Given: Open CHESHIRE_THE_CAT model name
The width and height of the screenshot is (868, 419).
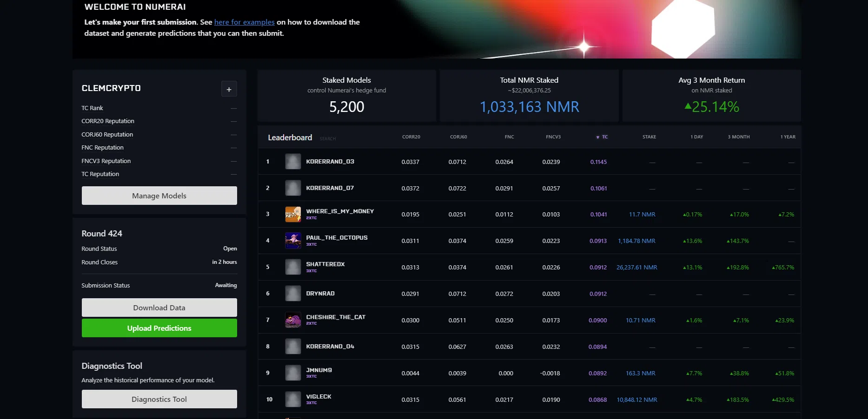Looking at the screenshot, I should click(336, 317).
